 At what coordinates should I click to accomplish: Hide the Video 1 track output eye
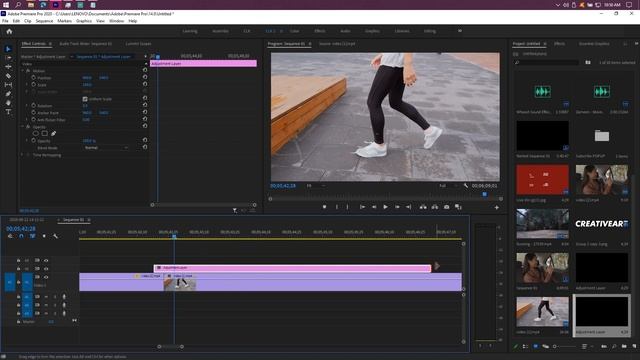46,277
